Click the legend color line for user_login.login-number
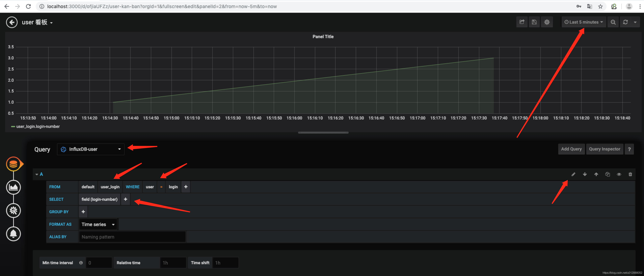 [x=13, y=127]
